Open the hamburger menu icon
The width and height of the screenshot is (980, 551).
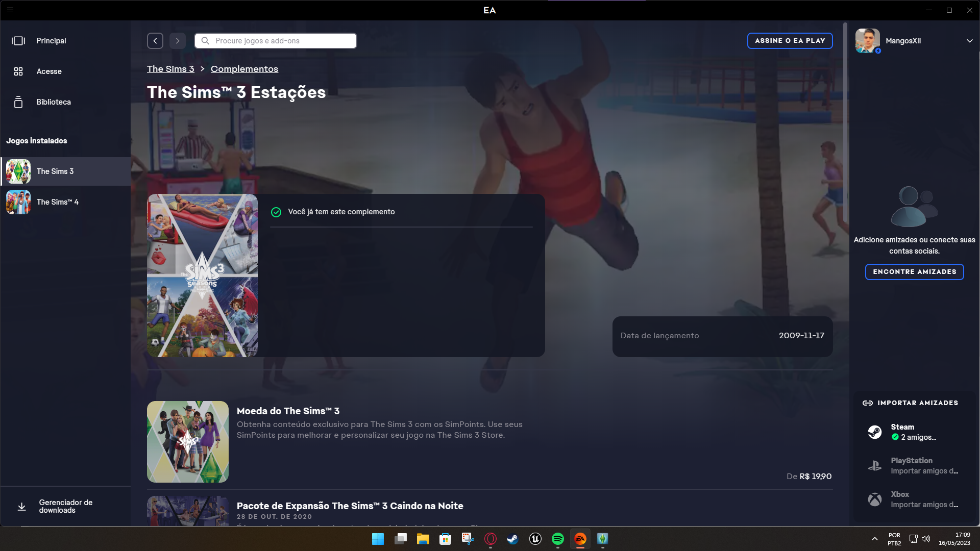coord(10,10)
